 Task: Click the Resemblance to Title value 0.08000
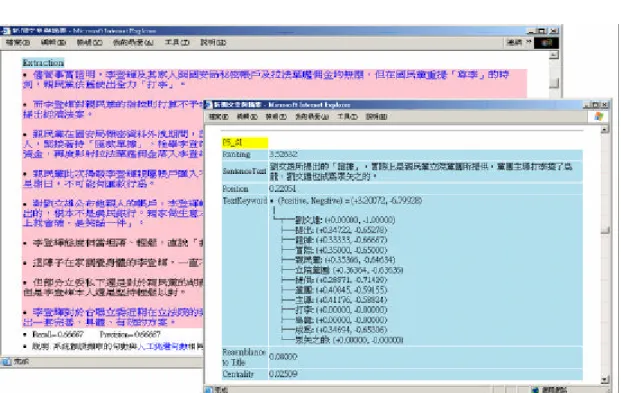click(283, 357)
